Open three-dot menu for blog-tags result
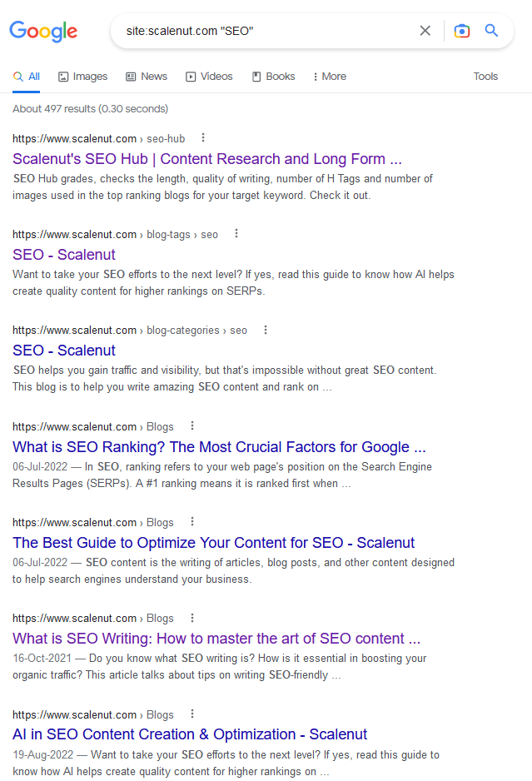Image resolution: width=532 pixels, height=781 pixels. [236, 234]
